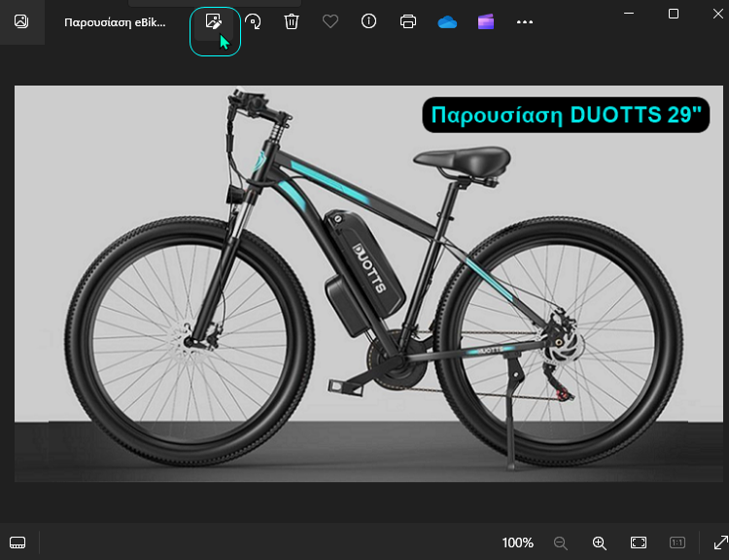This screenshot has width=729, height=560.
Task: Fit image to window icon
Action: [639, 542]
